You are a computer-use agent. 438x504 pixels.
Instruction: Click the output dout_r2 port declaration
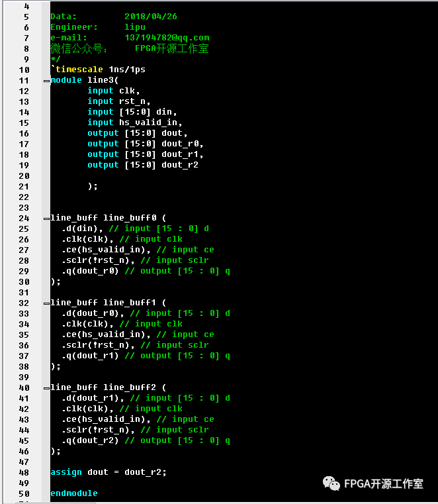point(143,165)
